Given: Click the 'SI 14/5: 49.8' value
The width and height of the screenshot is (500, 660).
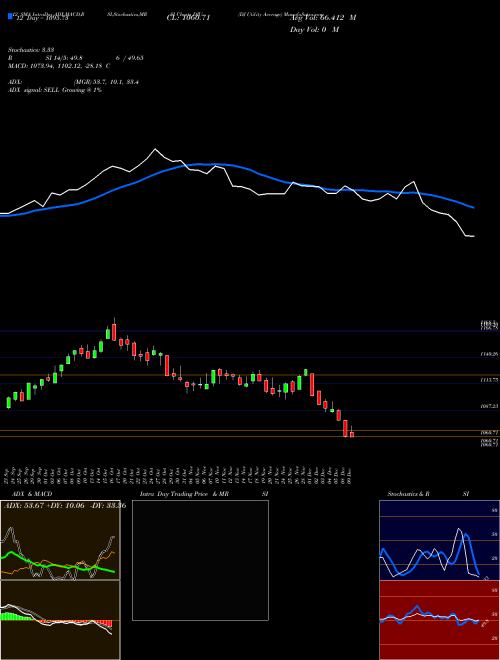Looking at the screenshot, I should [64, 58].
